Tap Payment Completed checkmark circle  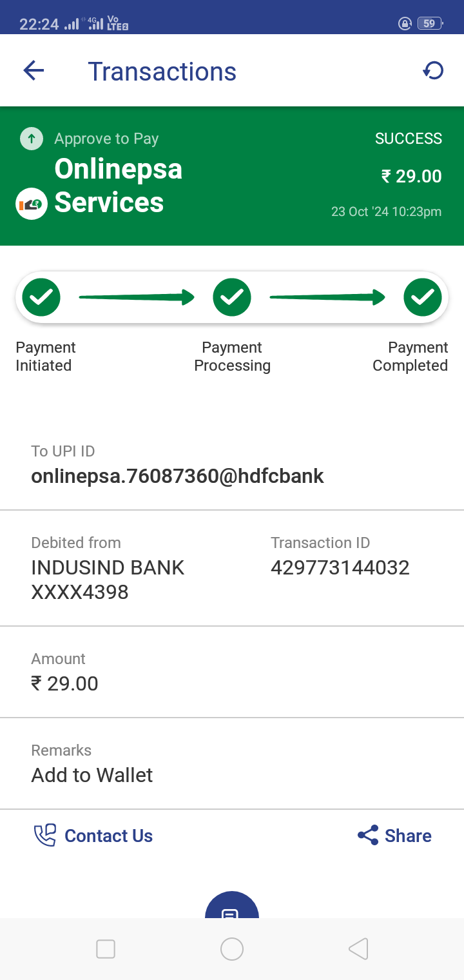click(423, 297)
